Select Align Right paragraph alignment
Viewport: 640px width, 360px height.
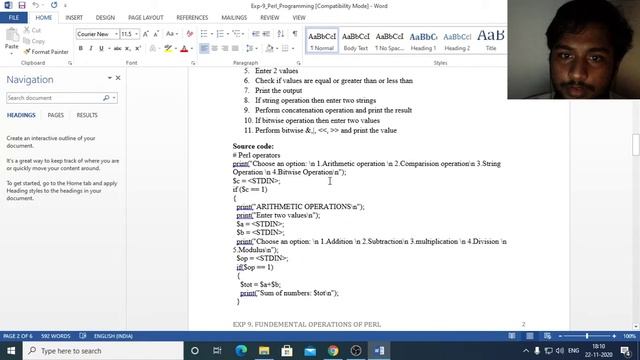[224, 49]
